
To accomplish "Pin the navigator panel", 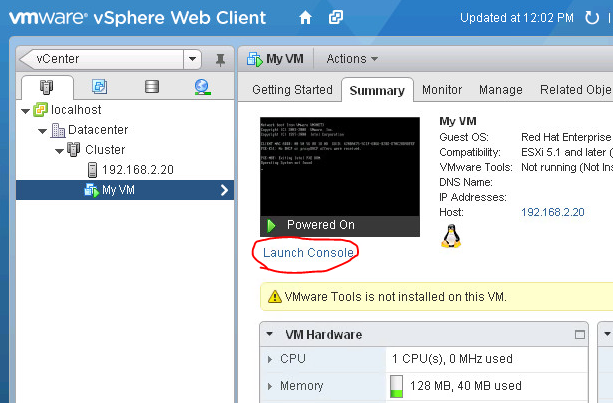I will coord(220,60).
